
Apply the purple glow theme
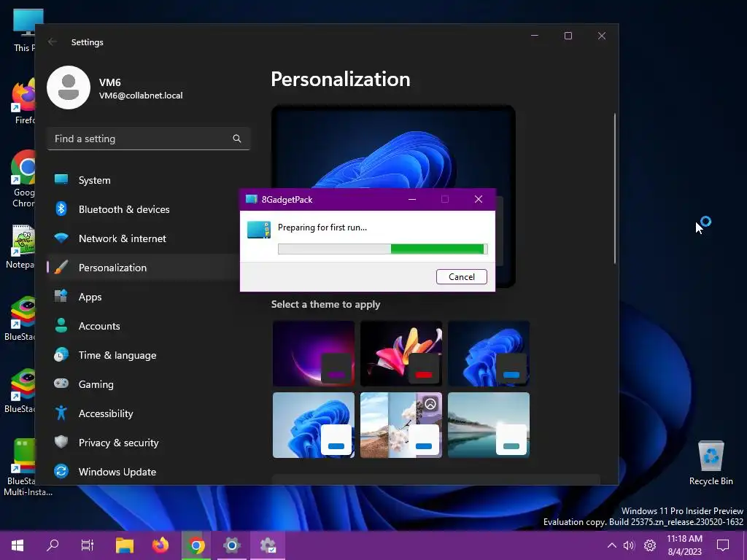[314, 354]
